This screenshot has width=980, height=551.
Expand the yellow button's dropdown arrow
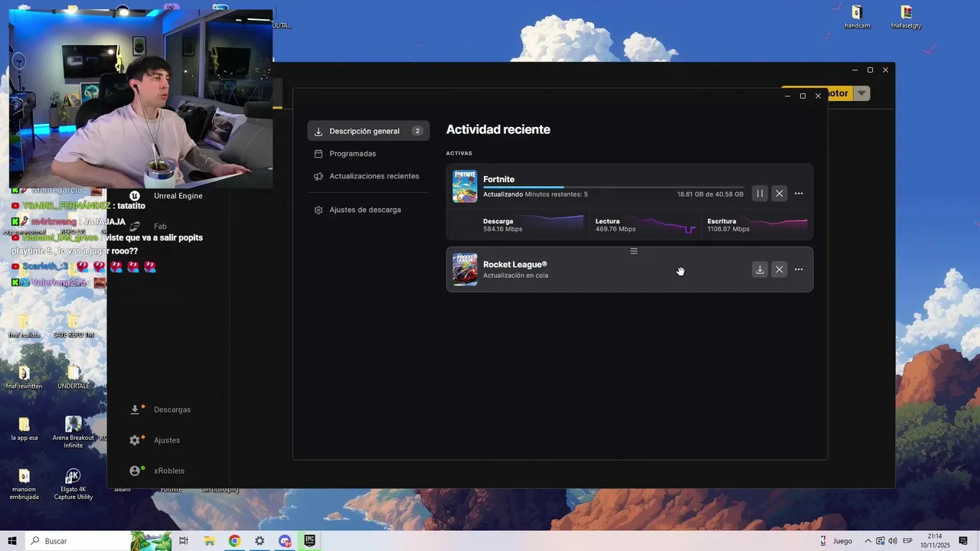862,93
